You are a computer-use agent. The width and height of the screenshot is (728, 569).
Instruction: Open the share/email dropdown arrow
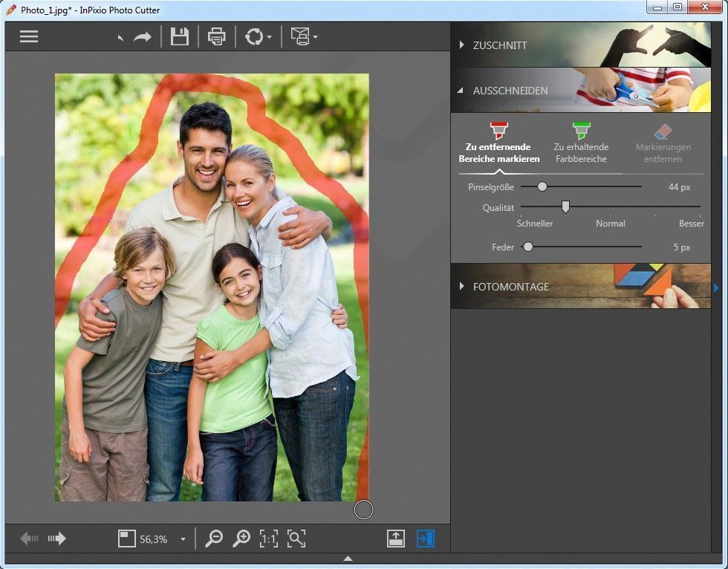316,37
